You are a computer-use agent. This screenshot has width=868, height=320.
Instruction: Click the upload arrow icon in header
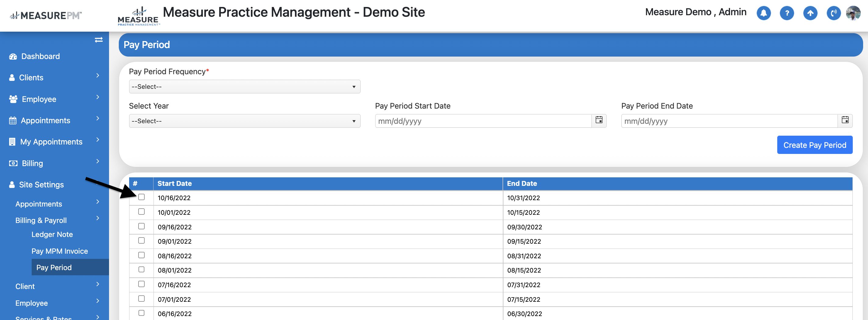coord(810,13)
